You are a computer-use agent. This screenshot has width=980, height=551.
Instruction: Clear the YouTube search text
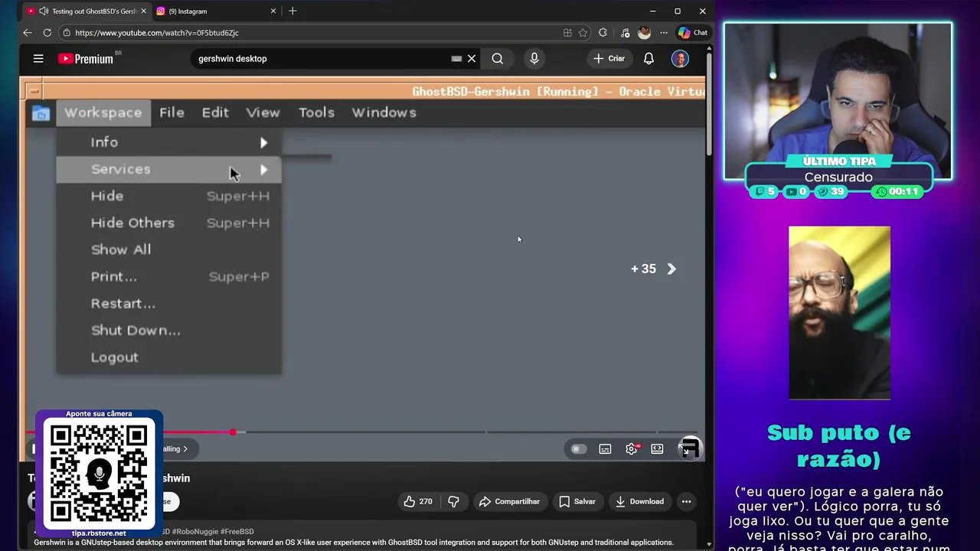pyautogui.click(x=472, y=58)
